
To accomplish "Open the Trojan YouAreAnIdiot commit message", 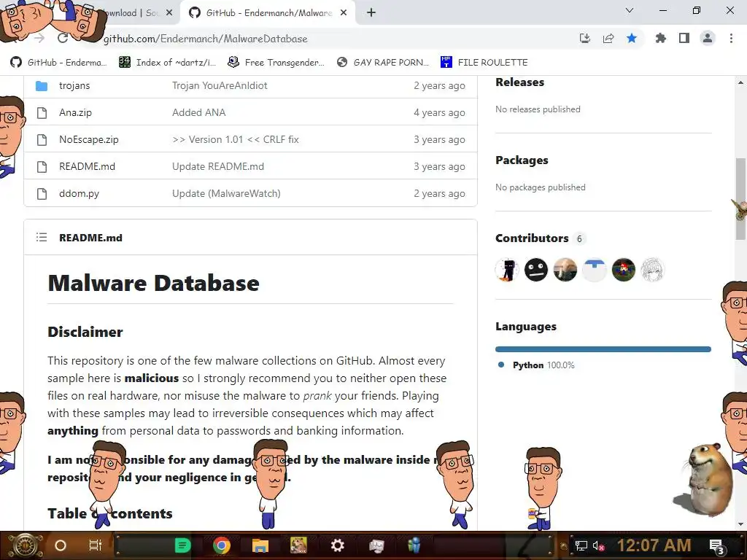I will 220,86.
